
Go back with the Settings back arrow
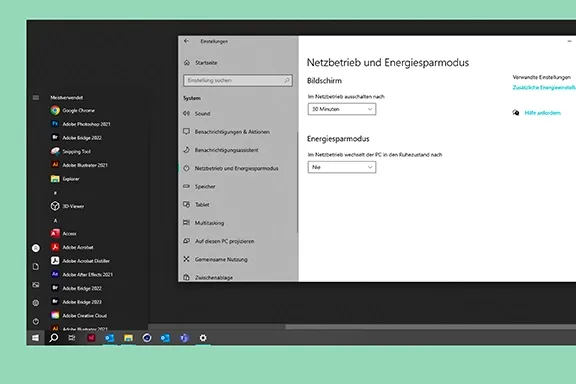pos(186,41)
